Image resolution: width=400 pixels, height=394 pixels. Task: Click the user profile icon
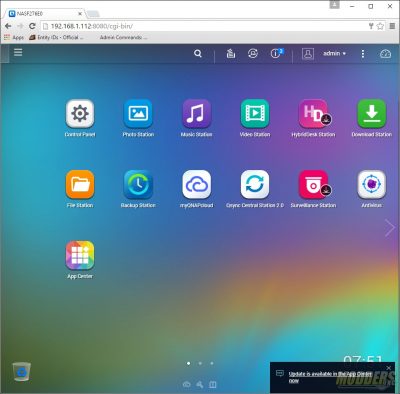click(308, 53)
